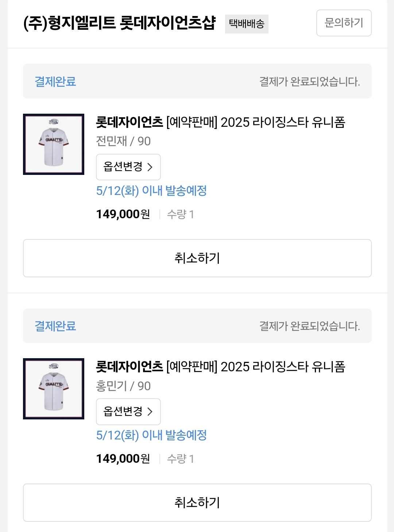Viewport: 394px width, 532px height.
Task: Tap 결제완료 status above the 홍민기 order
Action: [x=55, y=326]
